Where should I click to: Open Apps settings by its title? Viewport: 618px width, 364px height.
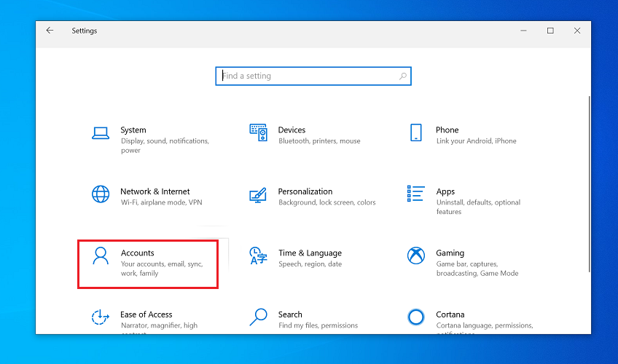(445, 191)
